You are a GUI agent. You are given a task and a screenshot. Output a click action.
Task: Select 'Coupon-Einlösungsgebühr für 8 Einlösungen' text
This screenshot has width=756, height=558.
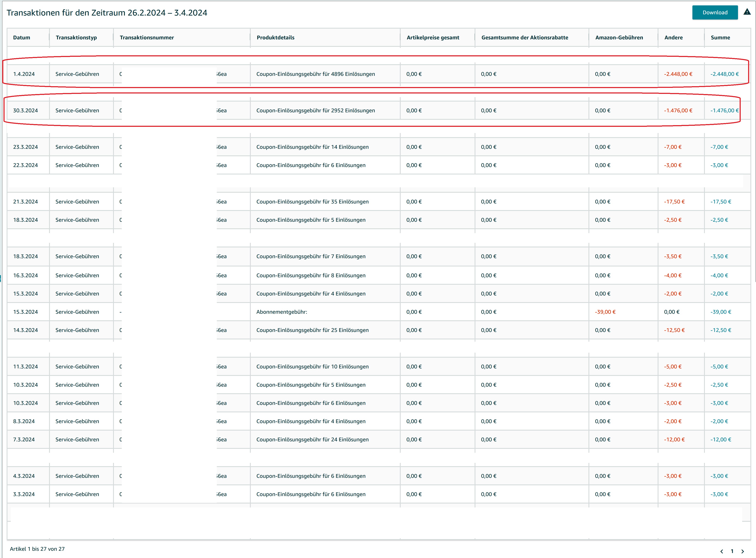311,275
